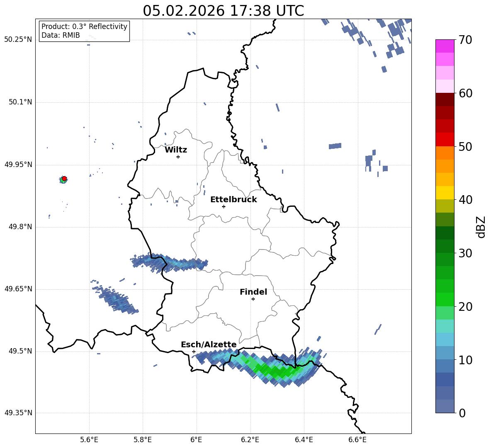Select the Wiltz station label

click(x=176, y=150)
